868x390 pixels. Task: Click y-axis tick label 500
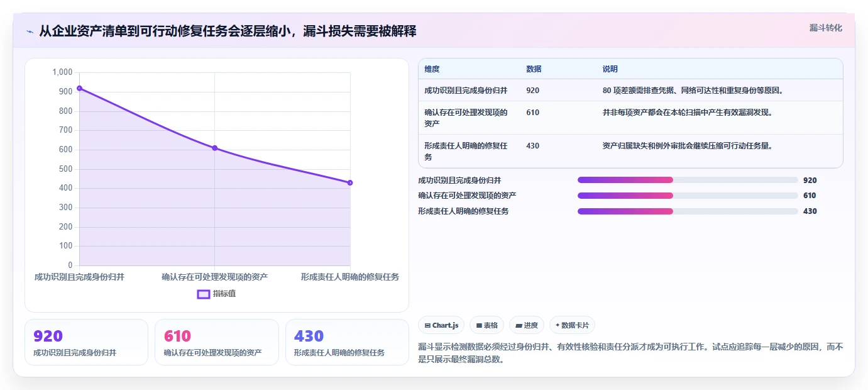point(66,169)
